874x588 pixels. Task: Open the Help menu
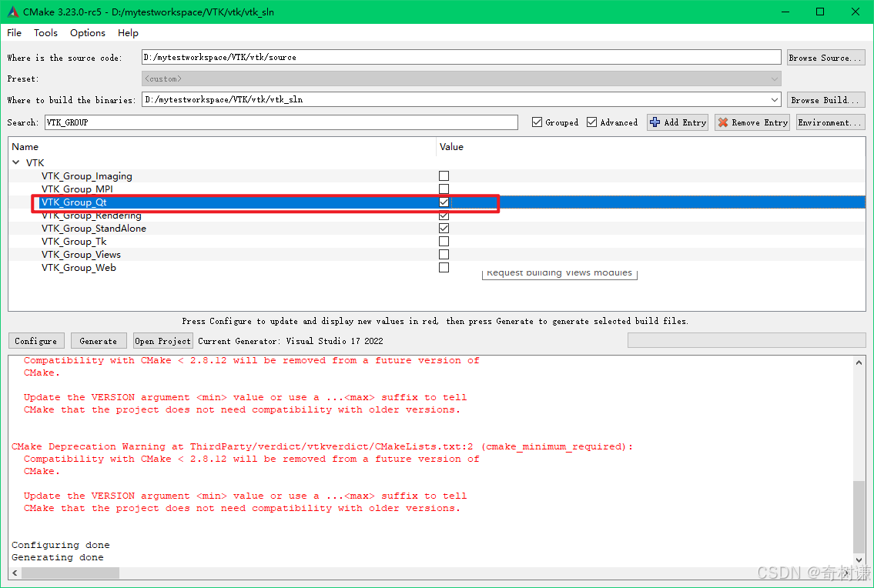(x=128, y=33)
